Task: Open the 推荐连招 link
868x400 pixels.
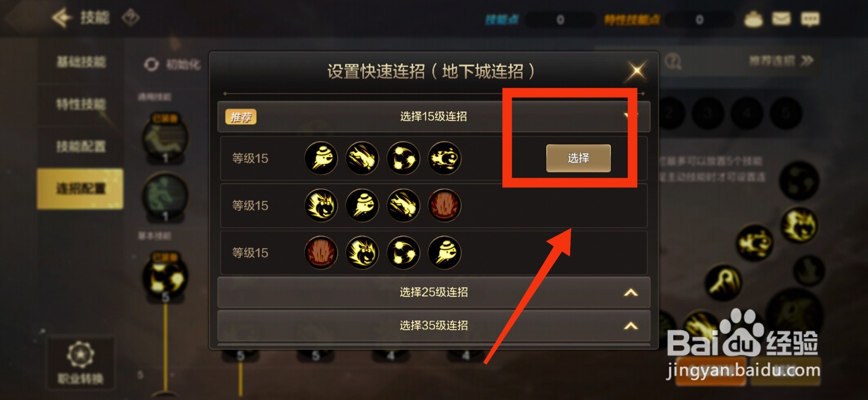Action: pos(781,61)
